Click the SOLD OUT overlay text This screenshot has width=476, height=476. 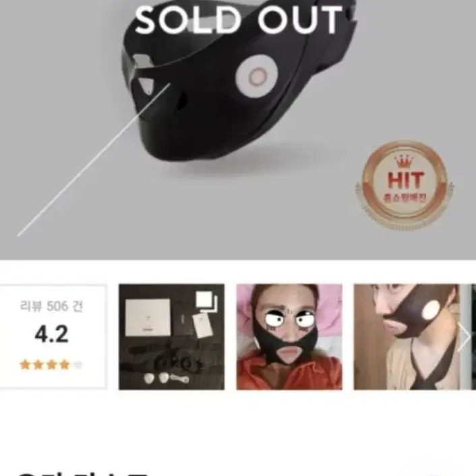(x=239, y=20)
